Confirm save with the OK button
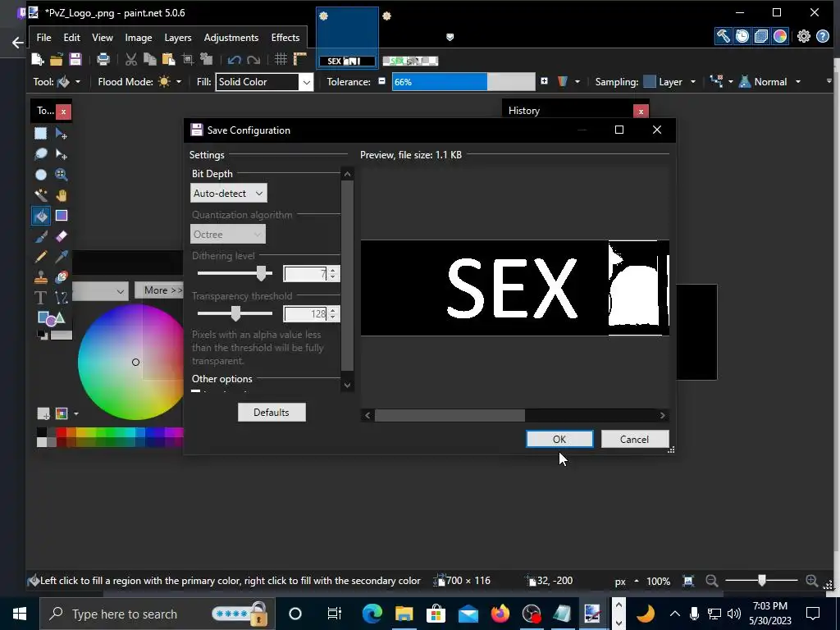The height and width of the screenshot is (630, 840). point(559,440)
